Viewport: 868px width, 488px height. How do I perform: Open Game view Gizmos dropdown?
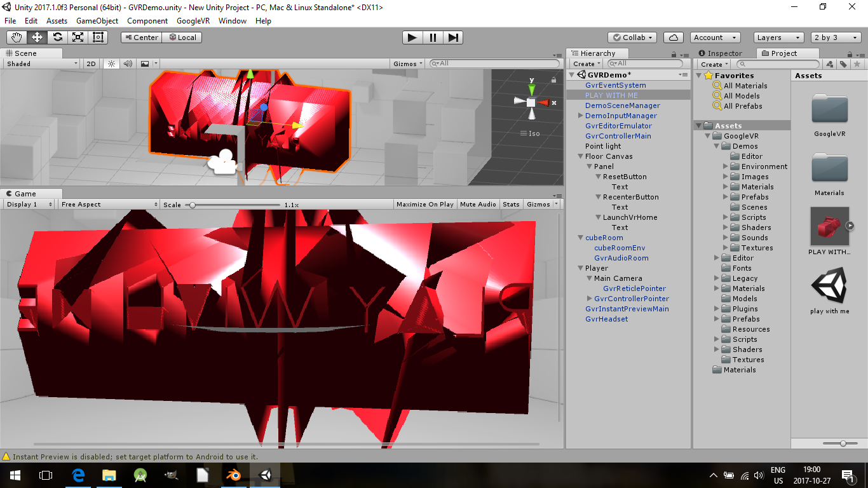pyautogui.click(x=542, y=205)
